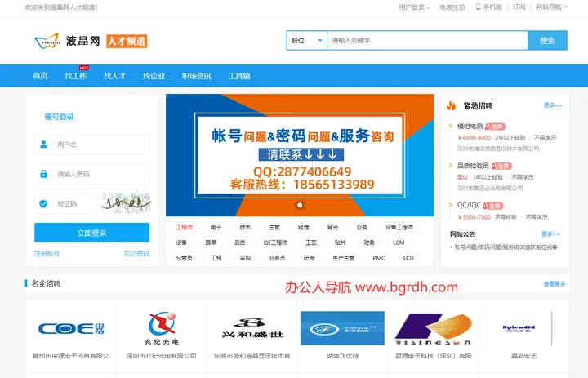This screenshot has width=588, height=378.
Task: Open 找工作 in the navigation bar
Action: point(76,76)
